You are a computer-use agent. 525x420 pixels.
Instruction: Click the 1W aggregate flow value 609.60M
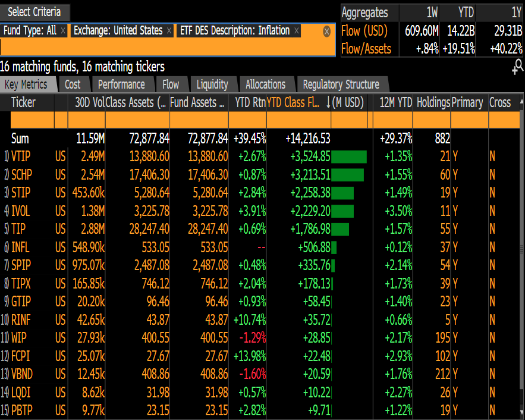coord(422,31)
